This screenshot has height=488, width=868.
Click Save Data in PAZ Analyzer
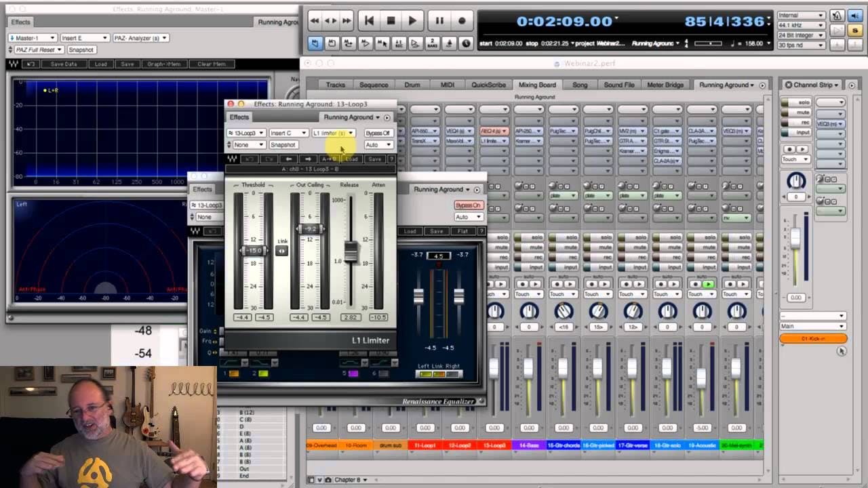(x=64, y=64)
